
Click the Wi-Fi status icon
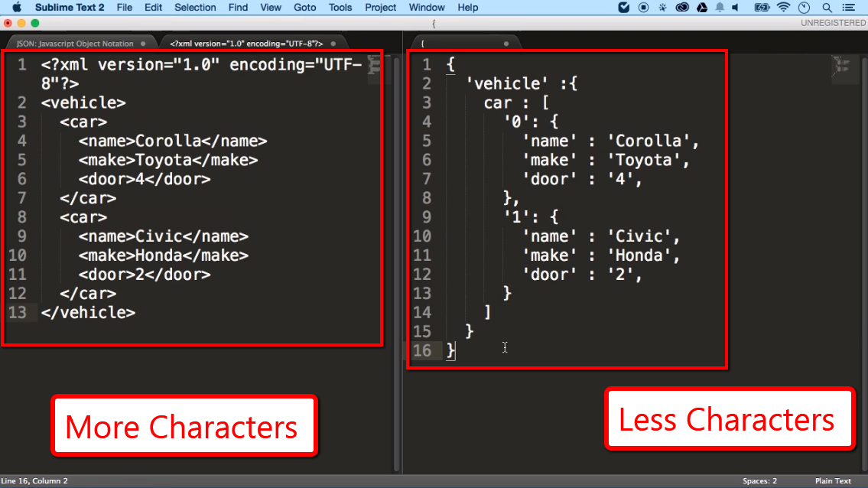783,7
